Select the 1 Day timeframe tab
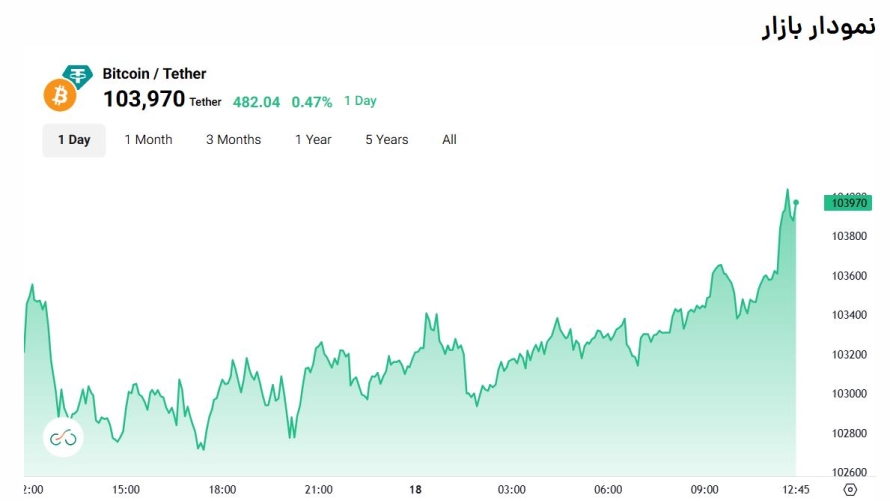Image resolution: width=890 pixels, height=501 pixels. click(74, 140)
